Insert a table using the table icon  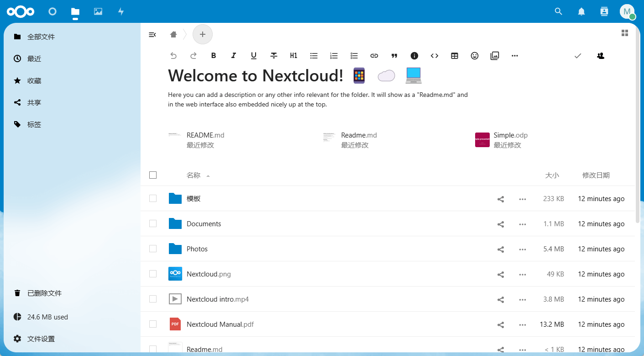pyautogui.click(x=454, y=55)
